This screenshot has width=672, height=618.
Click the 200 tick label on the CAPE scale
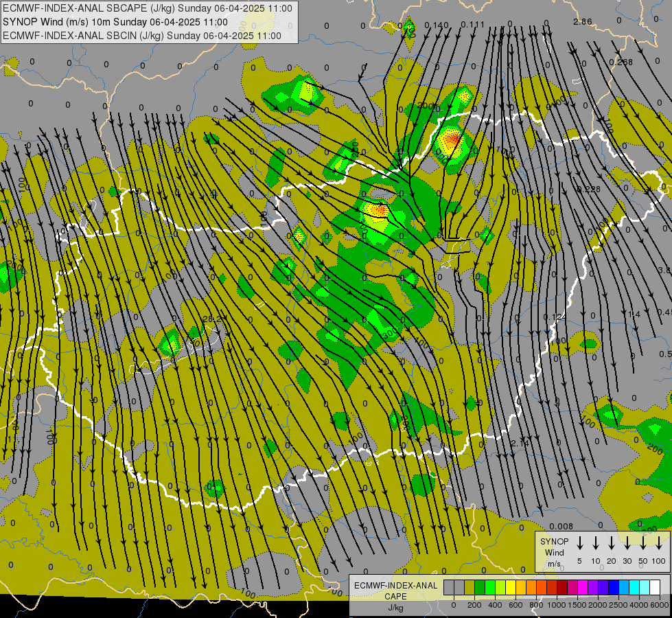[474, 605]
